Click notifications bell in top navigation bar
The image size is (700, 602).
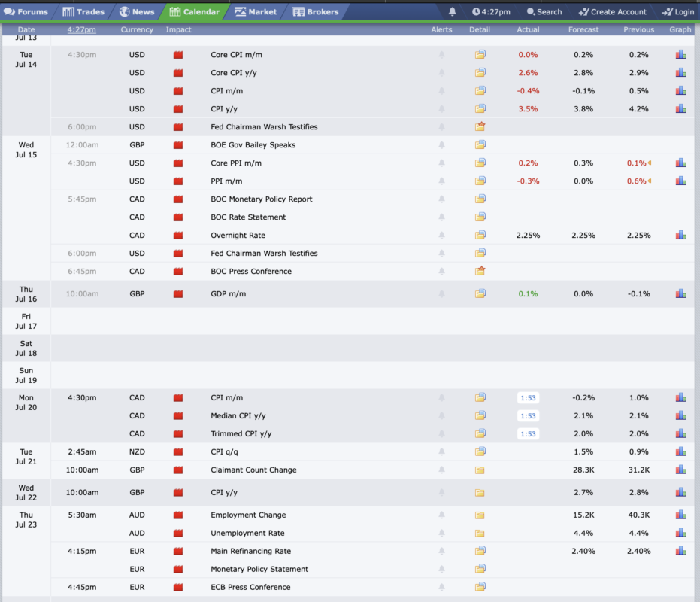[x=452, y=11]
